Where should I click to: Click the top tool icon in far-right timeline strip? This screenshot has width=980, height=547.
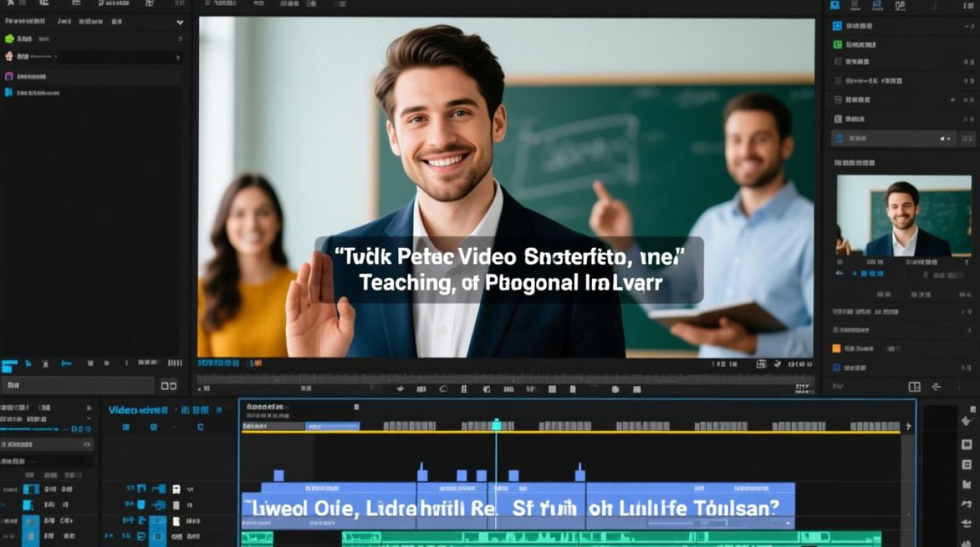click(x=968, y=421)
